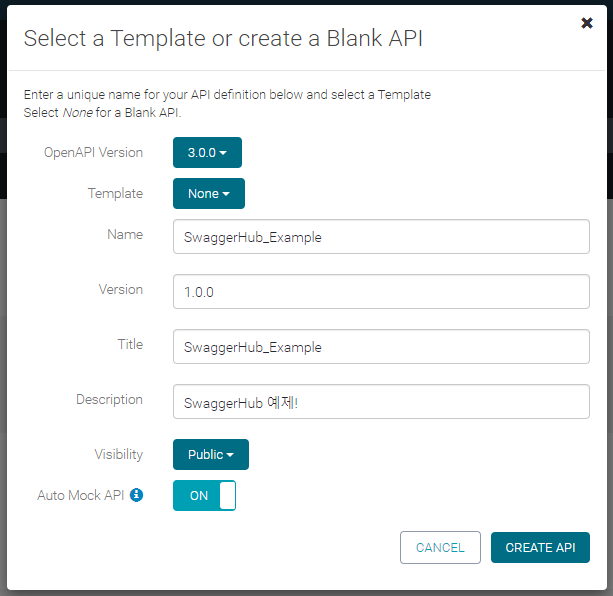Screen dimensions: 613x596
Task: Click the Description label
Action: pos(109,399)
